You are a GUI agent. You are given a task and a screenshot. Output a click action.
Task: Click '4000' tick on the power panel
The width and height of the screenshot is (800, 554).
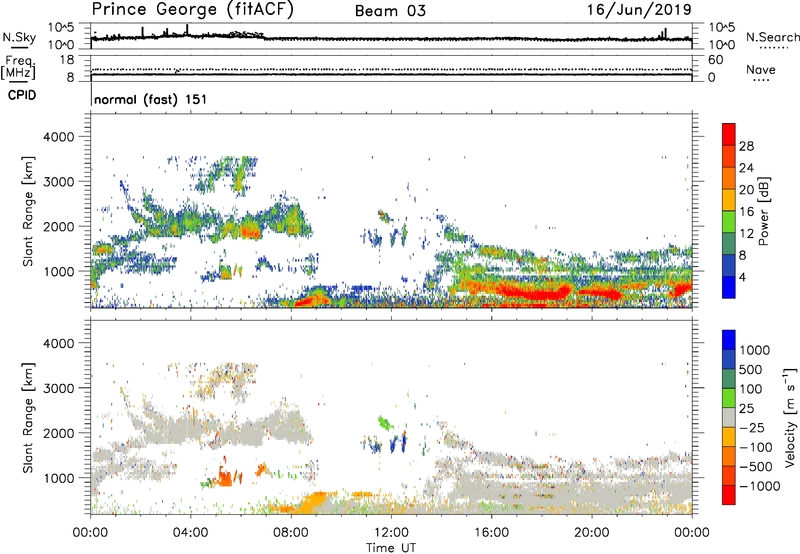[x=58, y=137]
